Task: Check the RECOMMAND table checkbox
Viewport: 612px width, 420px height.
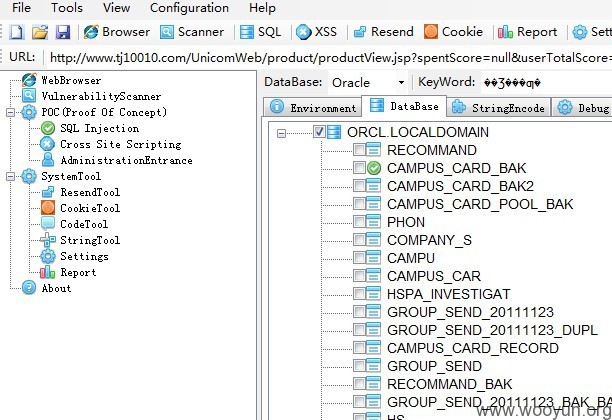Action: pos(359,149)
